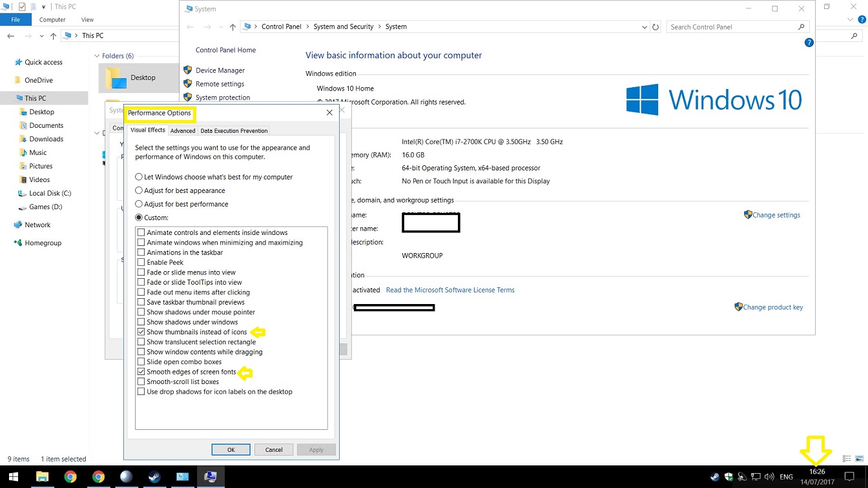
Task: Enable Show shadows under windows
Action: [141, 322]
